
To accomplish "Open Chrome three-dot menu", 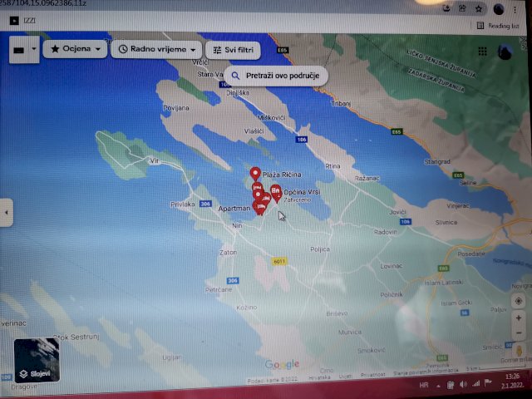I will [515, 10].
